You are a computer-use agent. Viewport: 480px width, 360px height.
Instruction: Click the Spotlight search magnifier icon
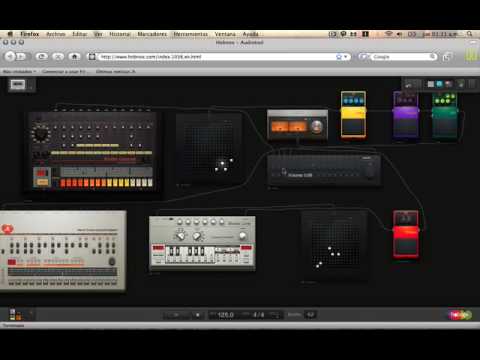469,34
